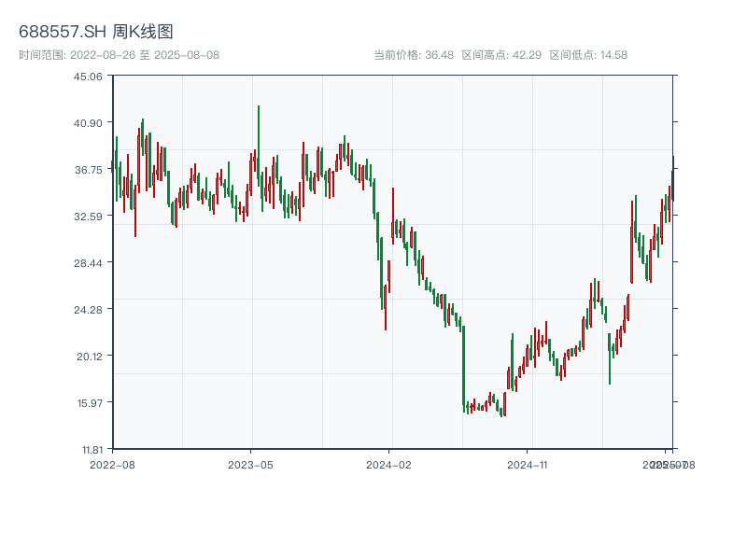Click the 24.28 y-axis label
The width and height of the screenshot is (747, 560).
click(88, 310)
